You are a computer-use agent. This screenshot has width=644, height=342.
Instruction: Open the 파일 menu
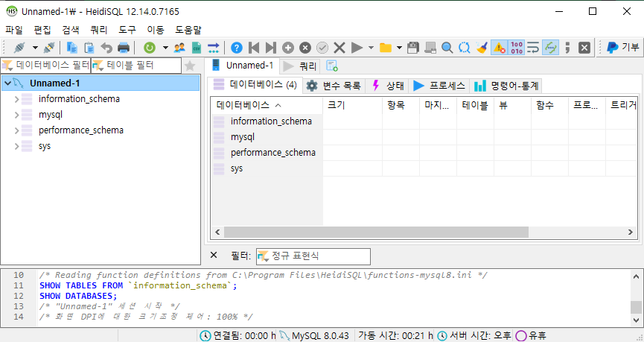click(14, 30)
